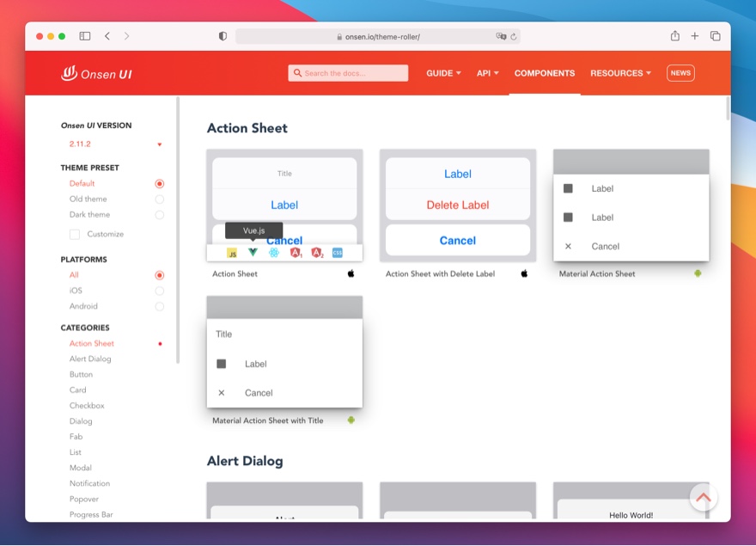Open a new Safari tab

(x=695, y=36)
